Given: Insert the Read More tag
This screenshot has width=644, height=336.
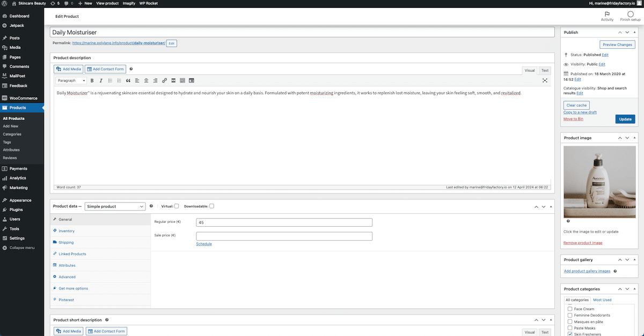Looking at the screenshot, I should click(173, 80).
